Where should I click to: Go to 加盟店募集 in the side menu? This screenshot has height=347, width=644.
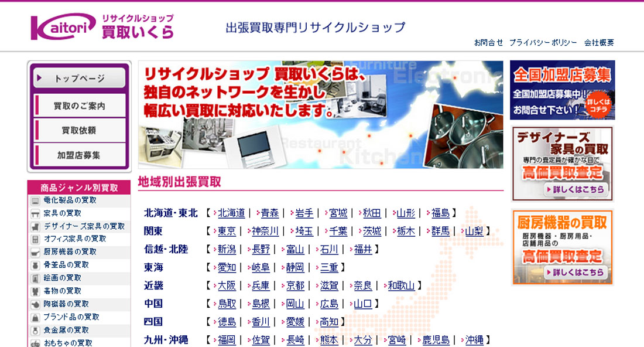pyautogui.click(x=79, y=155)
